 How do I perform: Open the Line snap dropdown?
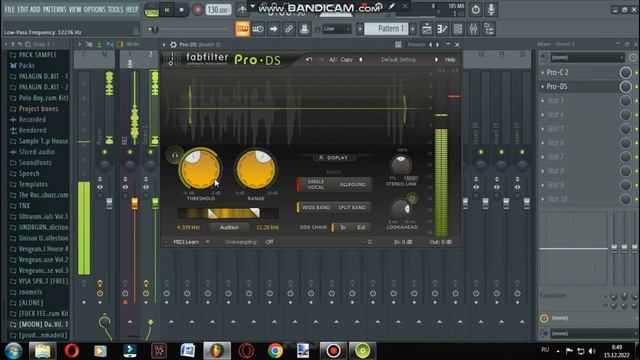[x=337, y=29]
